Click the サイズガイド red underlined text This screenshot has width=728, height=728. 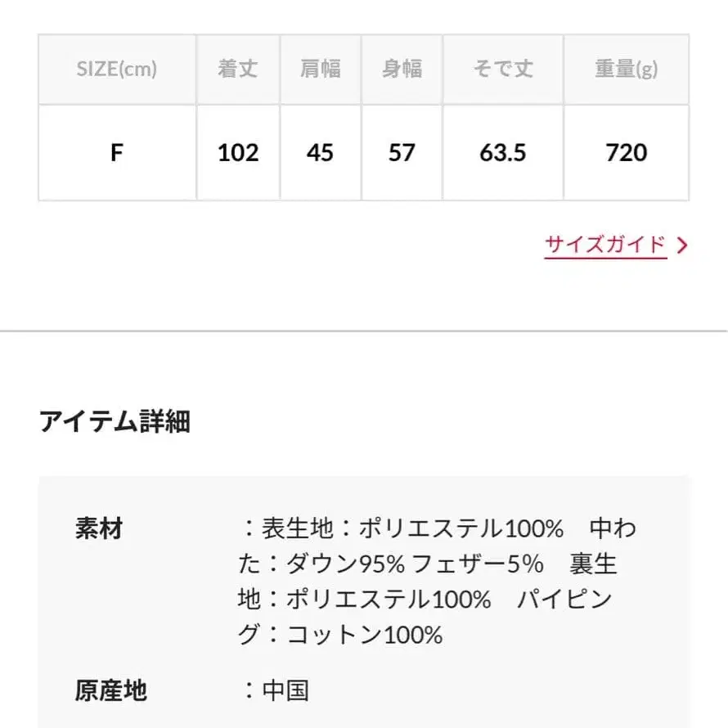(x=606, y=243)
